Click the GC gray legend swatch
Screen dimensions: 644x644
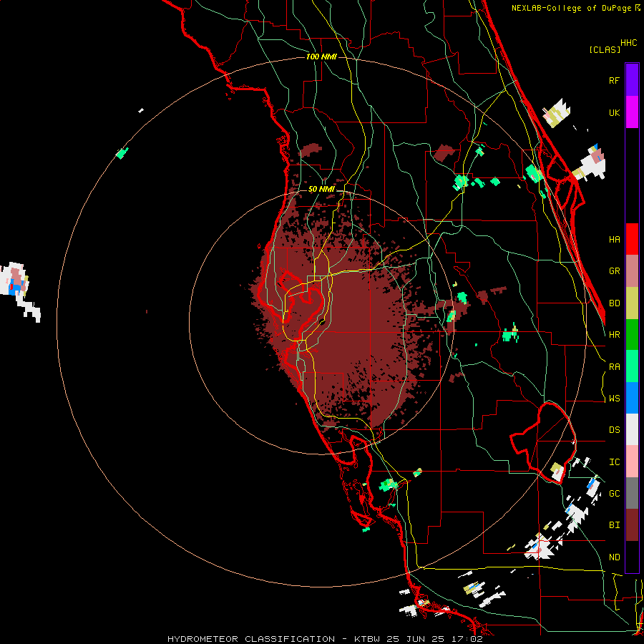coord(632,493)
